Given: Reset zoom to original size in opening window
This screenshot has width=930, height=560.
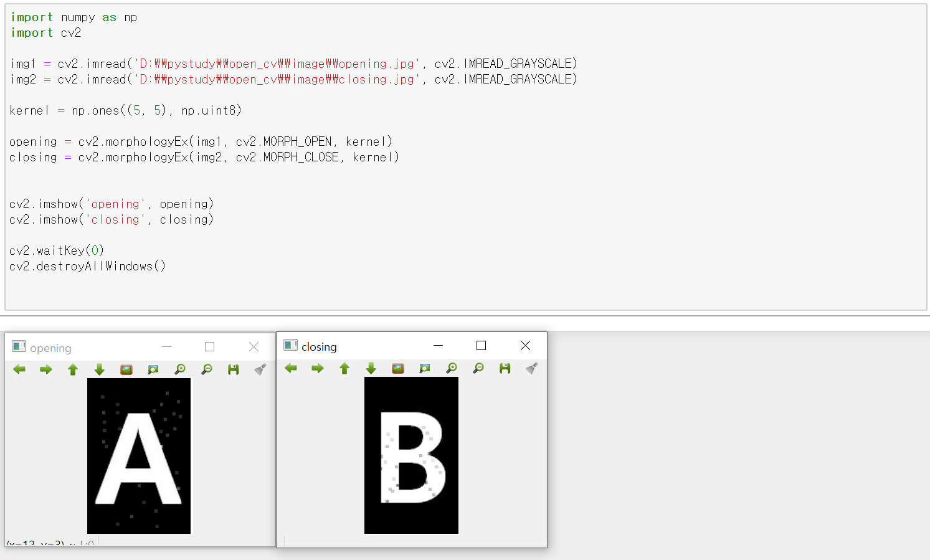Looking at the screenshot, I should click(x=126, y=369).
